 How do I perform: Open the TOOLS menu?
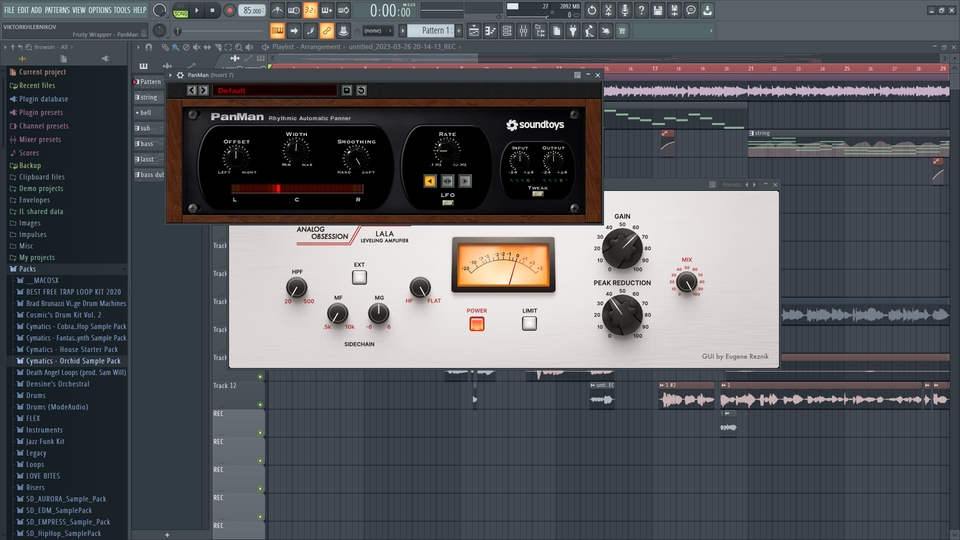pos(122,10)
